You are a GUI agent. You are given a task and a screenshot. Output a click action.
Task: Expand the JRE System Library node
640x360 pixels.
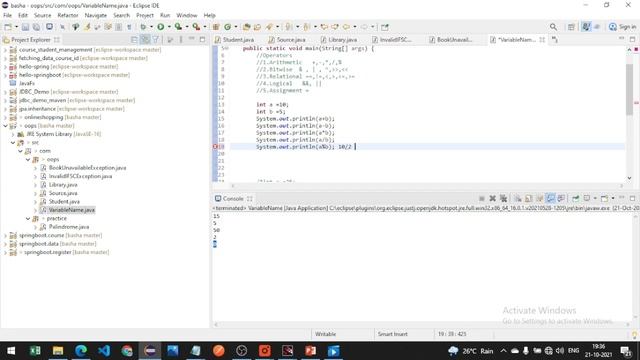(x=13, y=134)
